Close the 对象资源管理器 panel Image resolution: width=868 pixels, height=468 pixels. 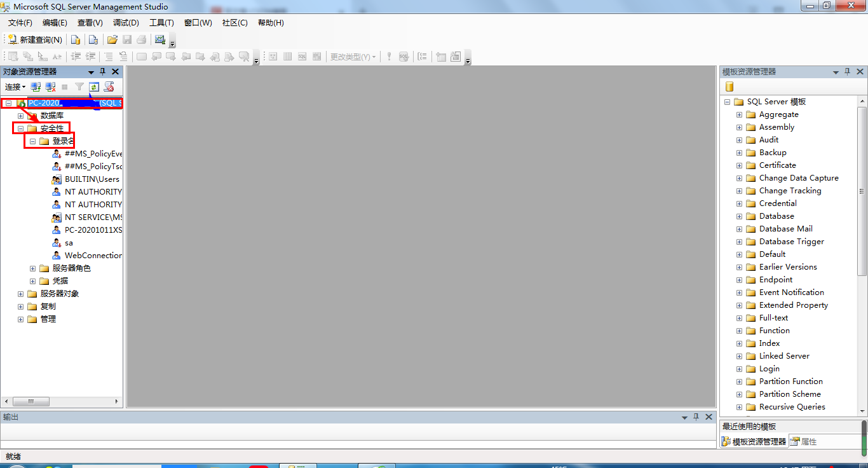tap(115, 72)
